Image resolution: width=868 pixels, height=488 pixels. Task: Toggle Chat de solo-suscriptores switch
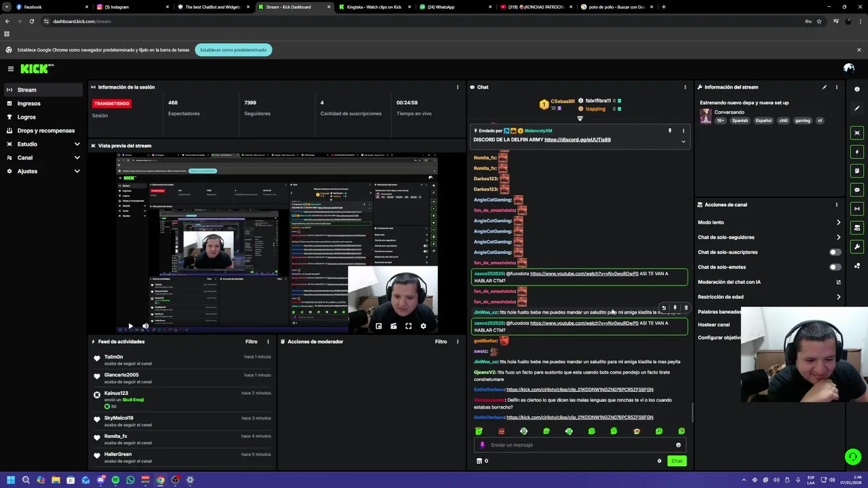pos(835,252)
